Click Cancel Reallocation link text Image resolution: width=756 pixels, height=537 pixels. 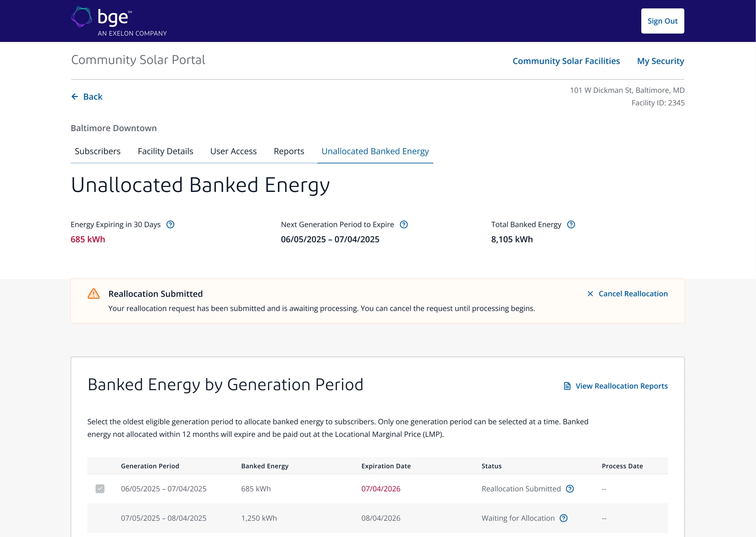633,294
